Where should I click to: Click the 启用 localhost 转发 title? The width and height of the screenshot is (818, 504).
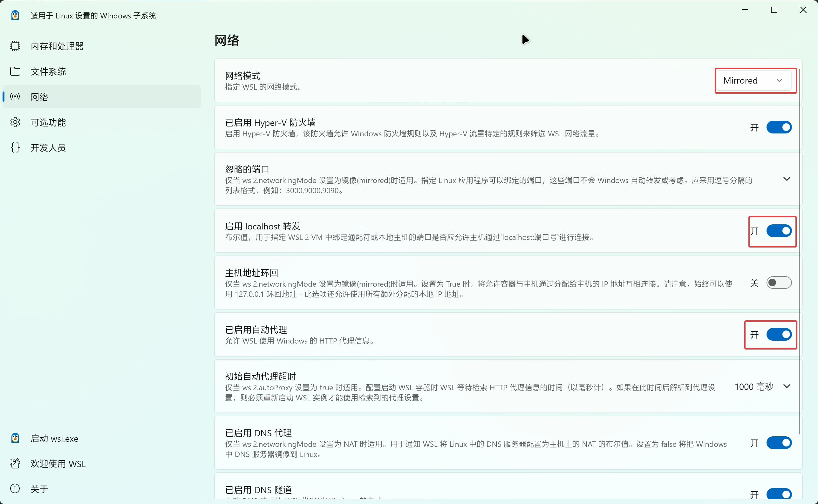(x=263, y=226)
